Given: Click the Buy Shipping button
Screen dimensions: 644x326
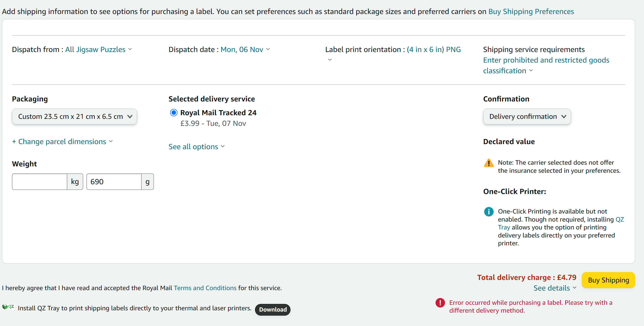Looking at the screenshot, I should pos(608,280).
